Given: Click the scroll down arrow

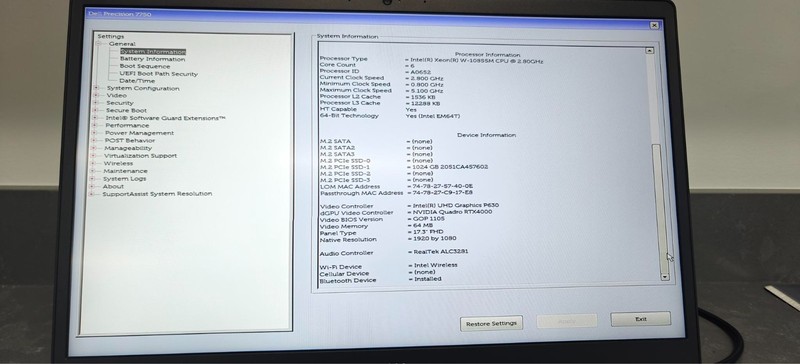Looking at the screenshot, I should click(664, 277).
